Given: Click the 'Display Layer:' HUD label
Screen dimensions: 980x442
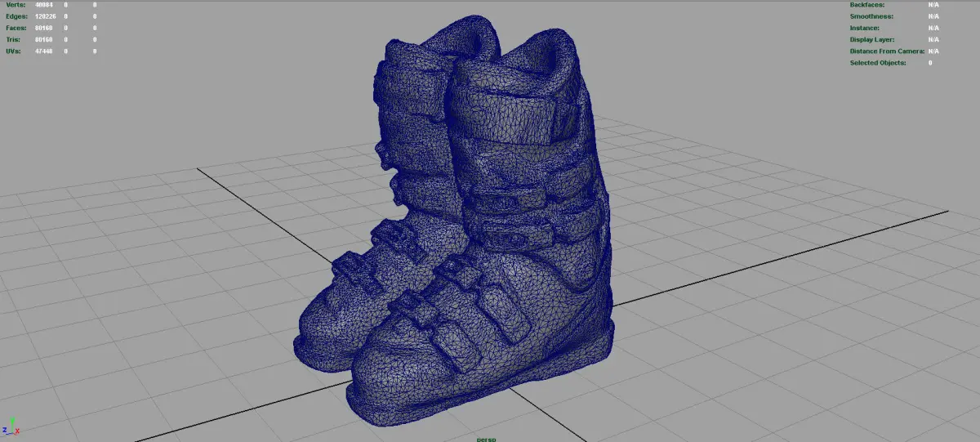Looking at the screenshot, I should (x=872, y=39).
